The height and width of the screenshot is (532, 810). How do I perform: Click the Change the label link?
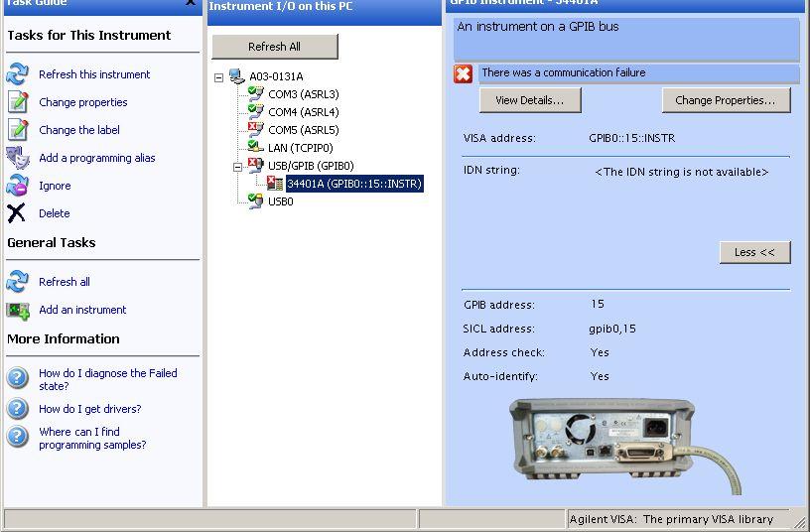tap(79, 130)
